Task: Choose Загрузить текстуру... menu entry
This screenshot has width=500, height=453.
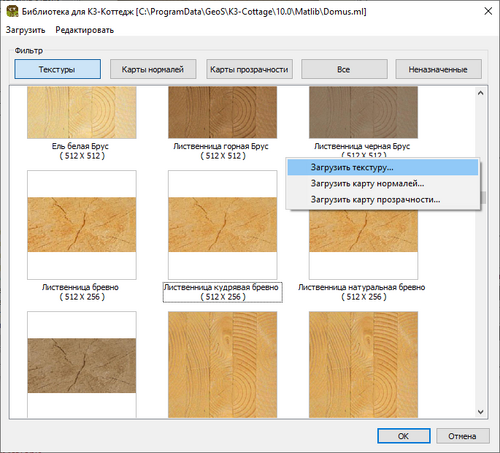Action: 383,167
